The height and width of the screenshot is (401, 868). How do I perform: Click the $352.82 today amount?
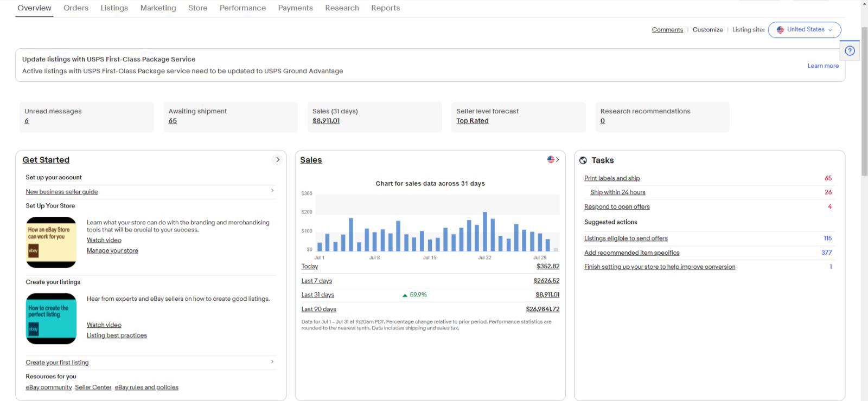pos(548,266)
